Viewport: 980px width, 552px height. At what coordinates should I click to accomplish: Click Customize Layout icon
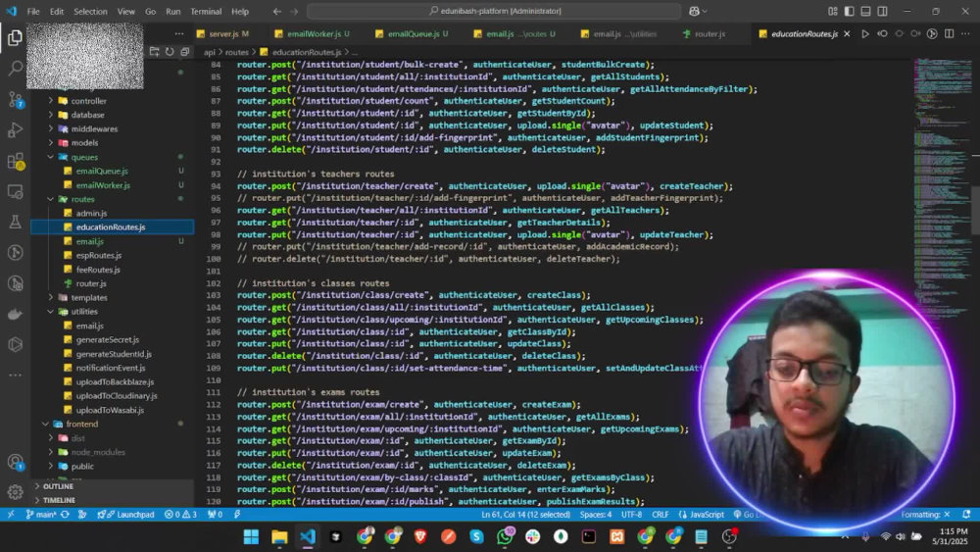point(832,11)
